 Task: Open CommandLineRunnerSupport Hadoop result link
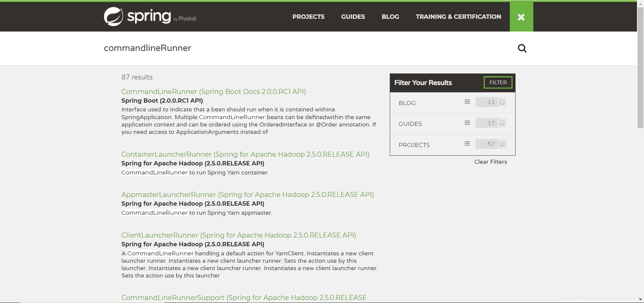pyautogui.click(x=244, y=298)
